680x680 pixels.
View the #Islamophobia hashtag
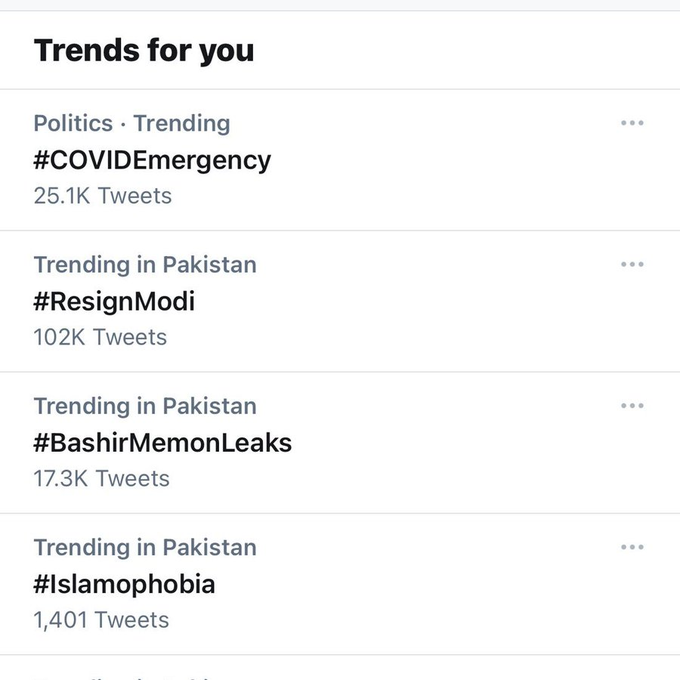124,584
